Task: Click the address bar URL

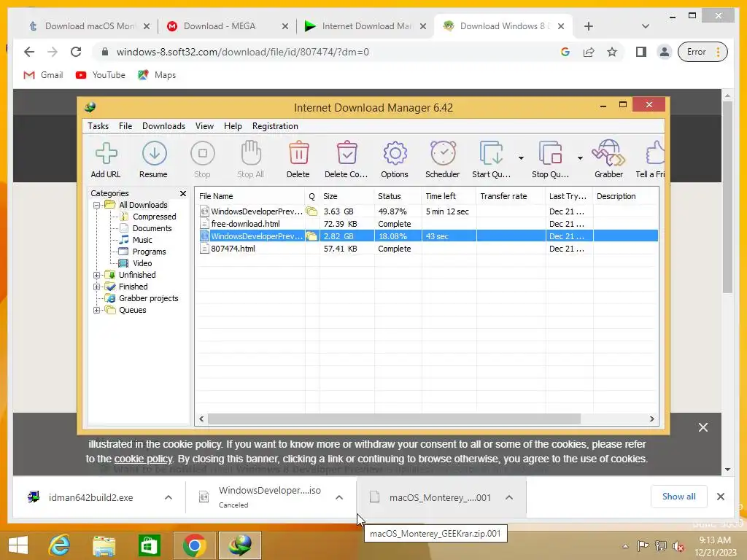Action: pos(242,52)
